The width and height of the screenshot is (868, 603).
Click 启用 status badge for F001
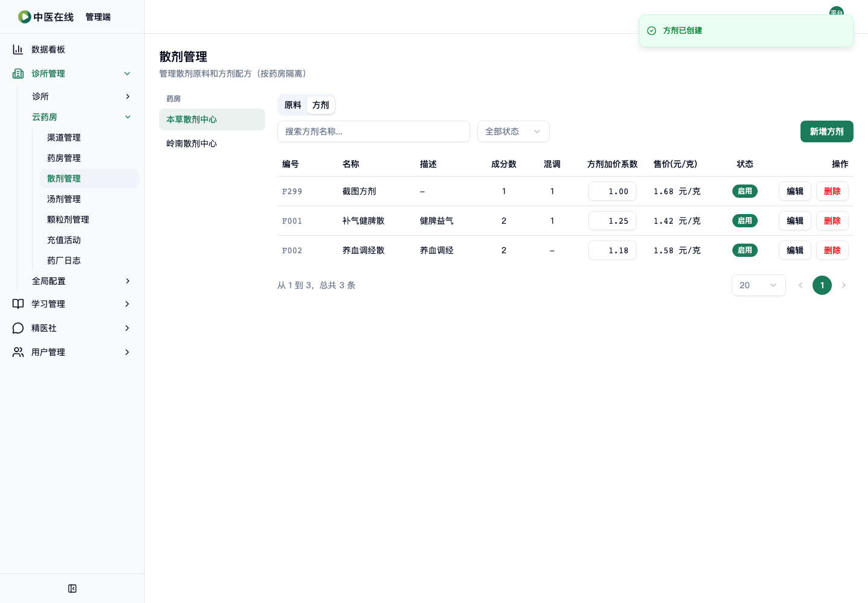coord(745,221)
